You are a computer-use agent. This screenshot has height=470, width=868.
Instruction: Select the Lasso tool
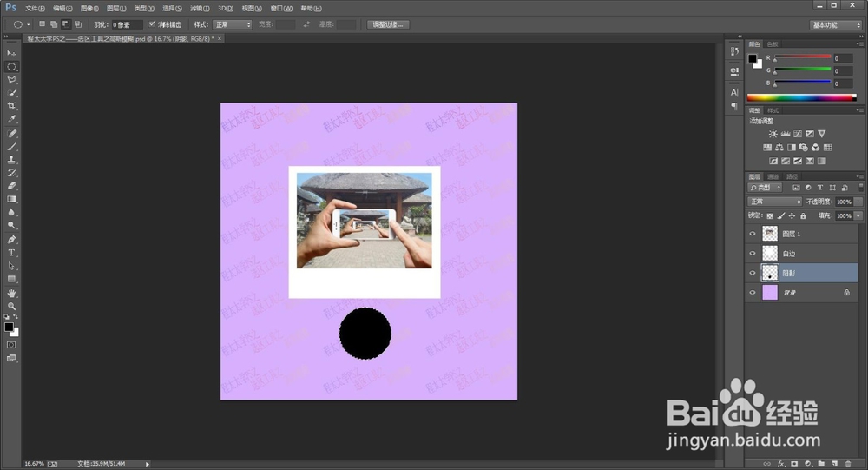click(x=11, y=80)
